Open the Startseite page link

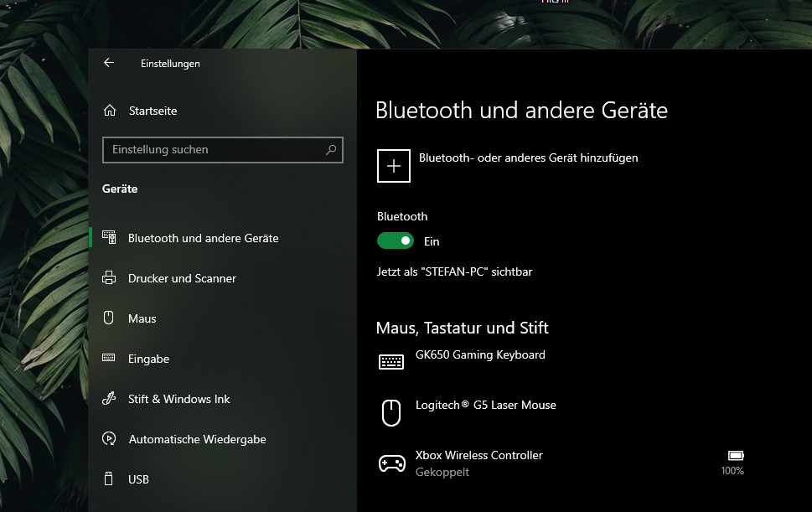(x=153, y=111)
